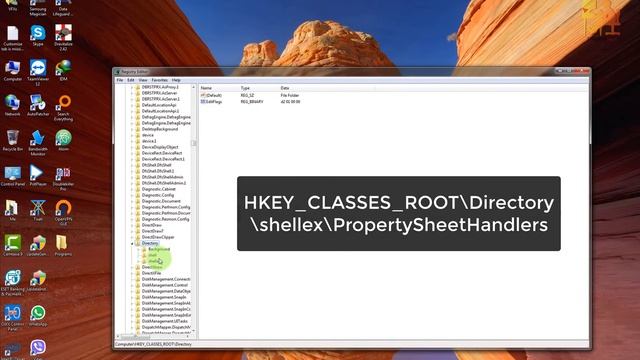This screenshot has width=640, height=360.
Task: Select the Recycle Bin icon
Action: (x=12, y=140)
